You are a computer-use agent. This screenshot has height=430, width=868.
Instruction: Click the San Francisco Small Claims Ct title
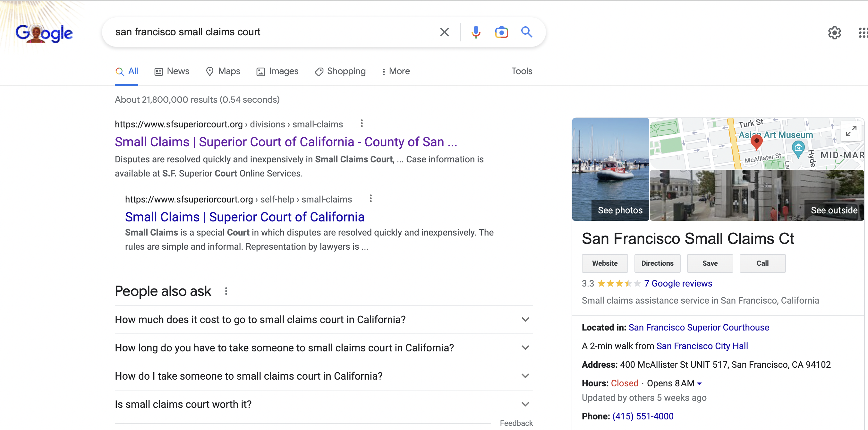[x=688, y=239]
